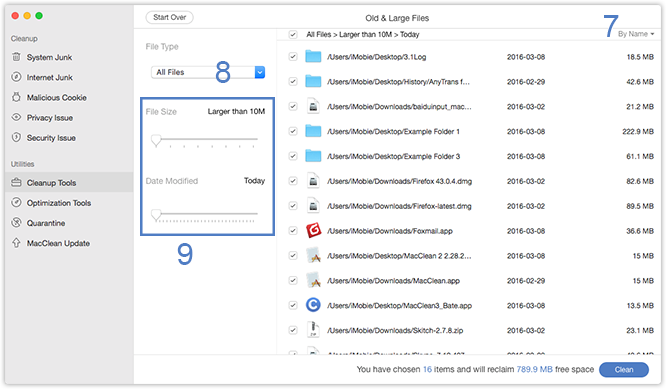Open Internet Junk in the sidebar
The image size is (666, 389).
tap(50, 77)
